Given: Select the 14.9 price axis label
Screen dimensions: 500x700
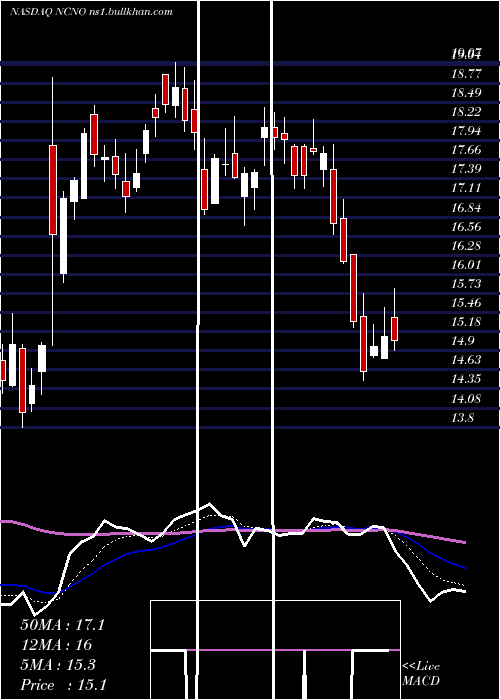Looking at the screenshot, I should [463, 341].
